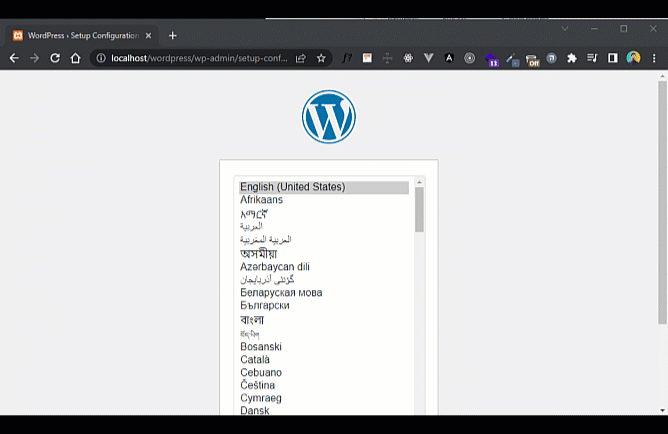Close the WordPress Setup Configuration tab
Screen dimensions: 668x434
(x=148, y=36)
